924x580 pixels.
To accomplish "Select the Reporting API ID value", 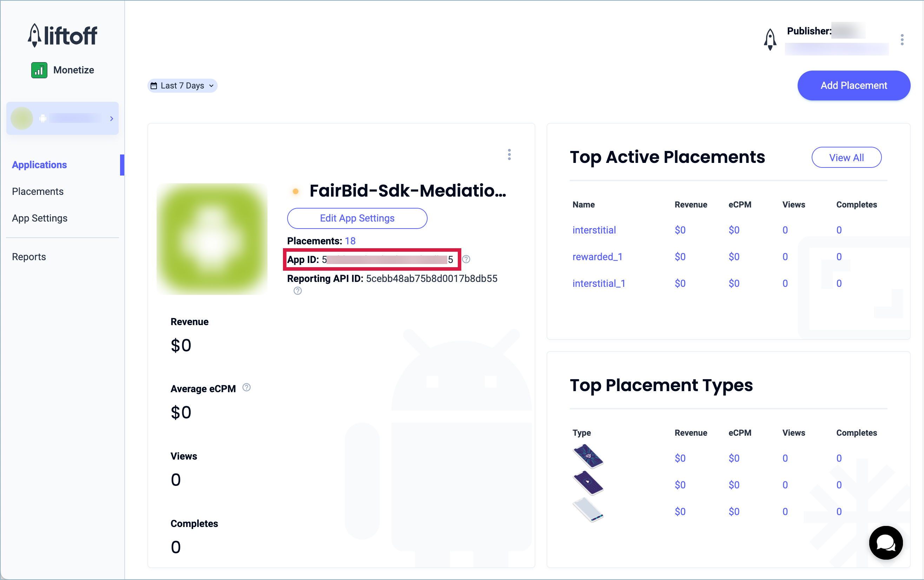I will 431,279.
